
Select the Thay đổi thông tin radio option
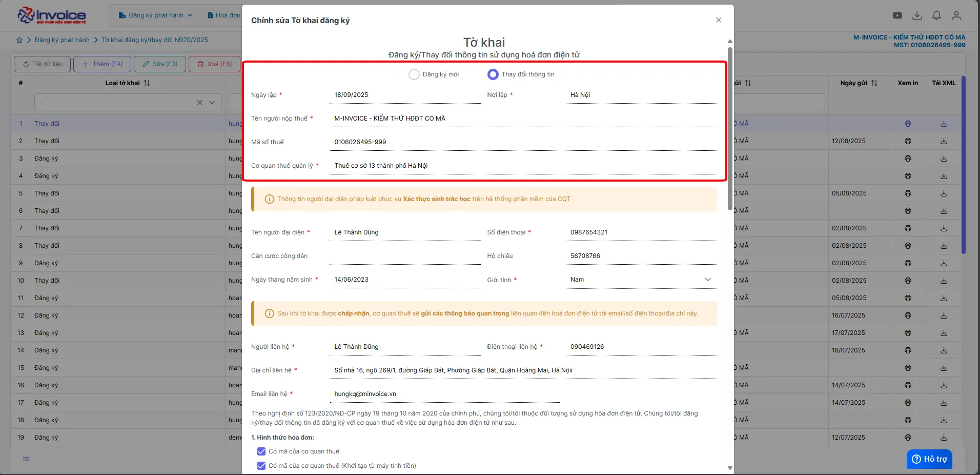point(493,74)
